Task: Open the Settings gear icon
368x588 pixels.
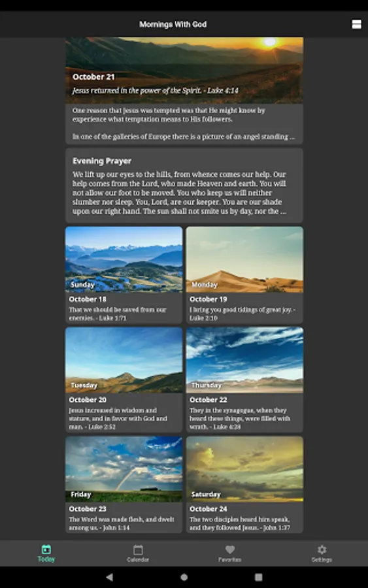Action: pos(322,549)
